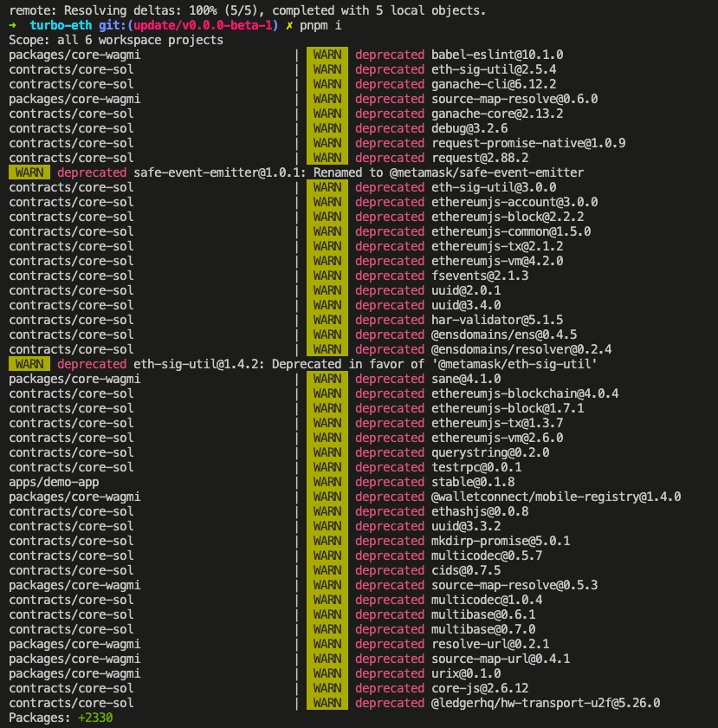This screenshot has width=718, height=728.
Task: Click 'eth-sig-util@3.0.0' package name
Action: (x=494, y=187)
